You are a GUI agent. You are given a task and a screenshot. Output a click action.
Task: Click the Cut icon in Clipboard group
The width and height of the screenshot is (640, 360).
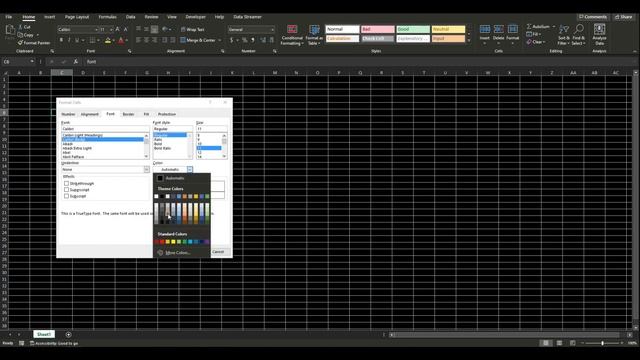click(20, 27)
